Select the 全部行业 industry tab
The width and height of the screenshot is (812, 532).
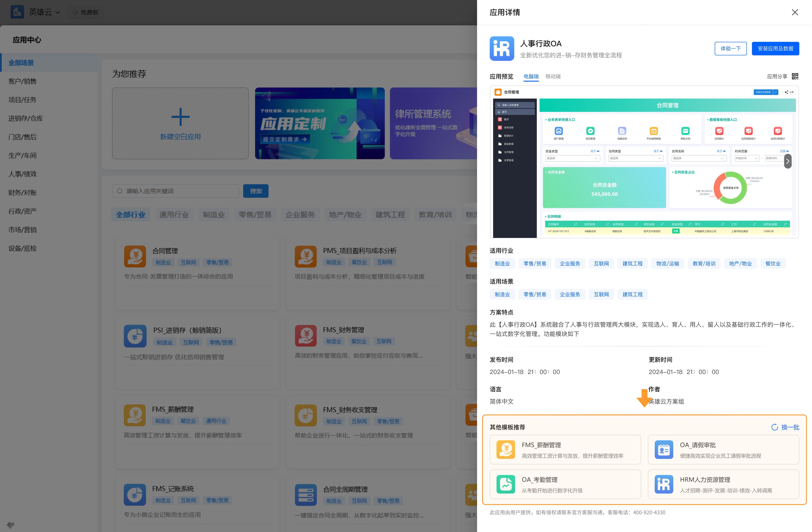pyautogui.click(x=130, y=215)
